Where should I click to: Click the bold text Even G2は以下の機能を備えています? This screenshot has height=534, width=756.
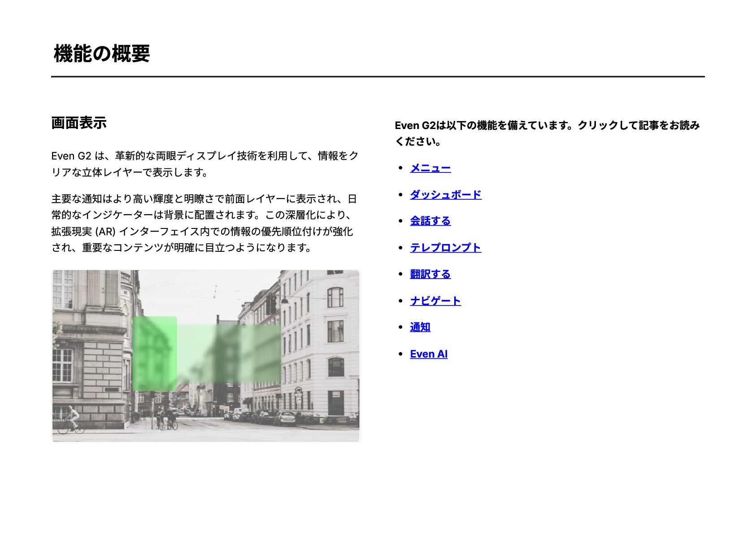547,133
